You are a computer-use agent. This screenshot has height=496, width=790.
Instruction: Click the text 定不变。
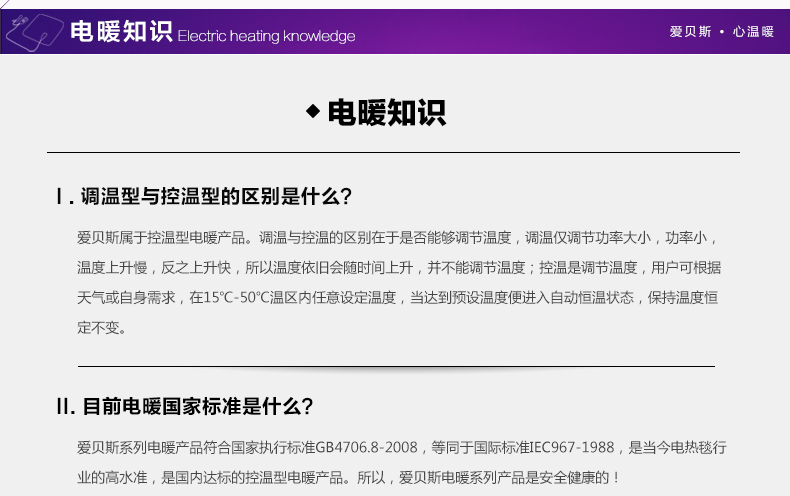(x=102, y=328)
